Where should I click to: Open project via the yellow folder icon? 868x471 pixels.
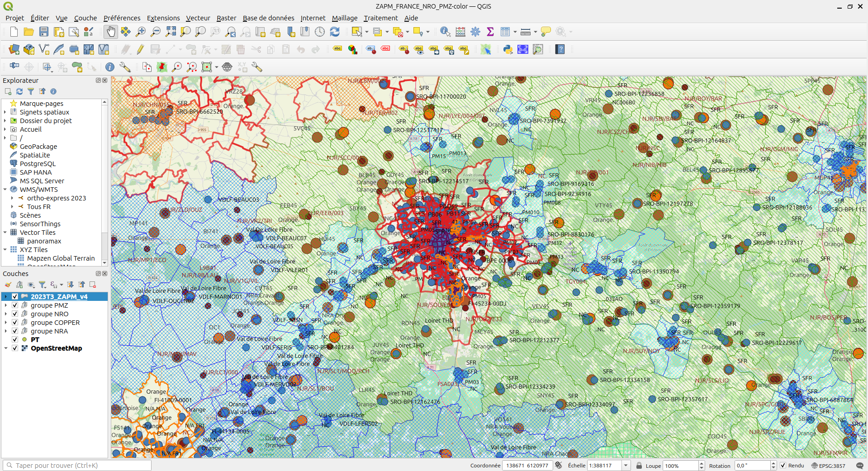(x=29, y=32)
